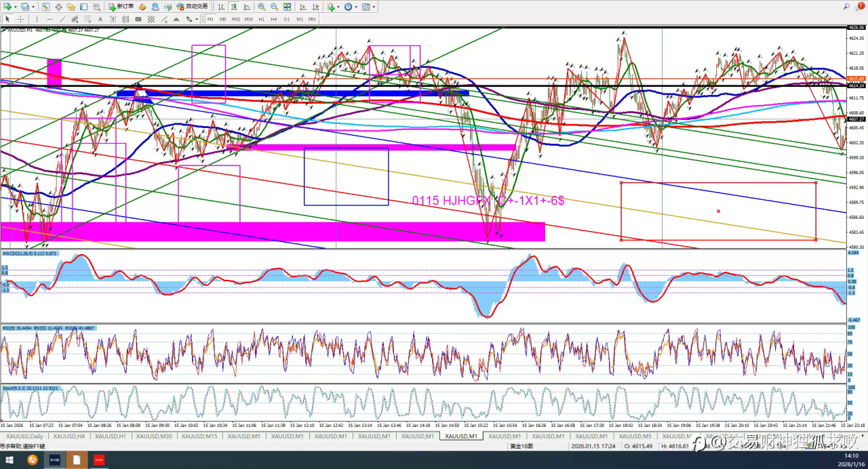This screenshot has width=868, height=469.
Task: Select the horizontal line drawing tool
Action: pos(50,19)
